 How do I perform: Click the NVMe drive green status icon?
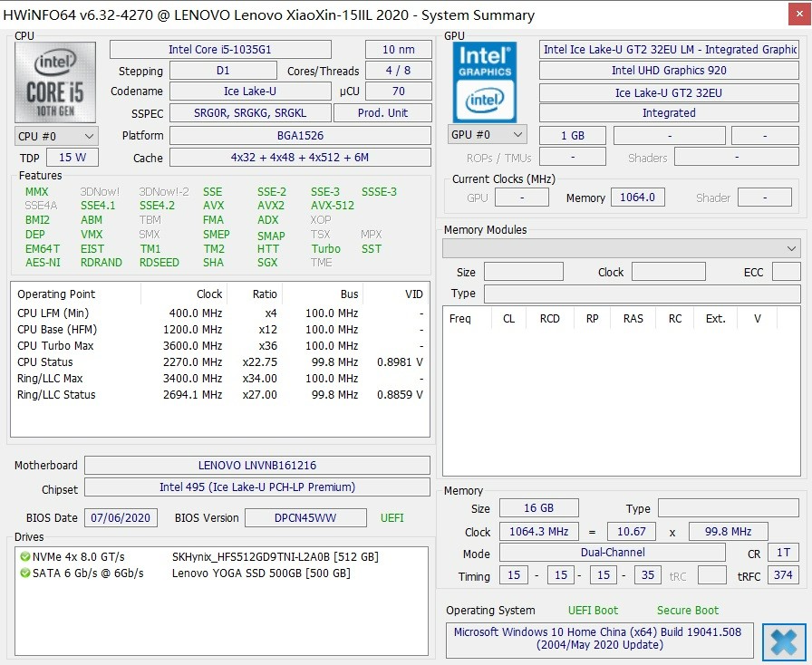pyautogui.click(x=24, y=557)
